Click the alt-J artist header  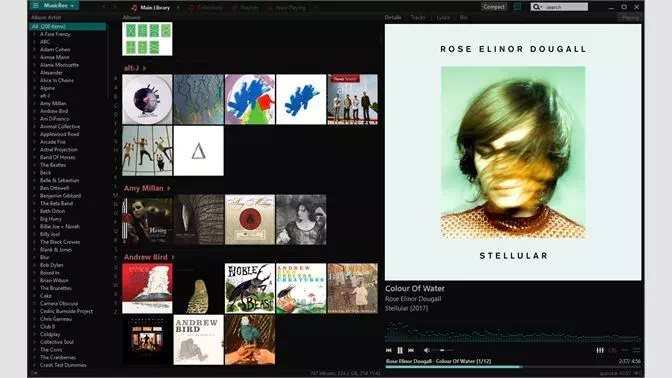[132, 68]
